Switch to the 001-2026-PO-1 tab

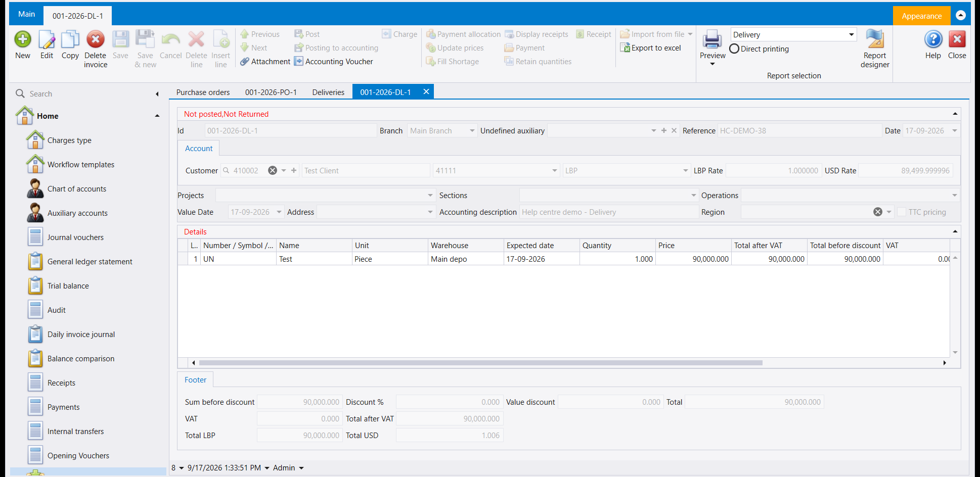271,92
